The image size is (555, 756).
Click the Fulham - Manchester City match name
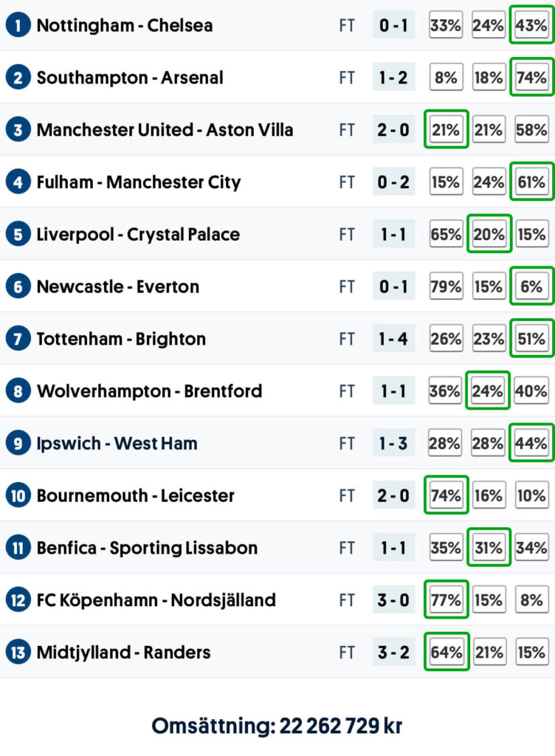pyautogui.click(x=139, y=182)
